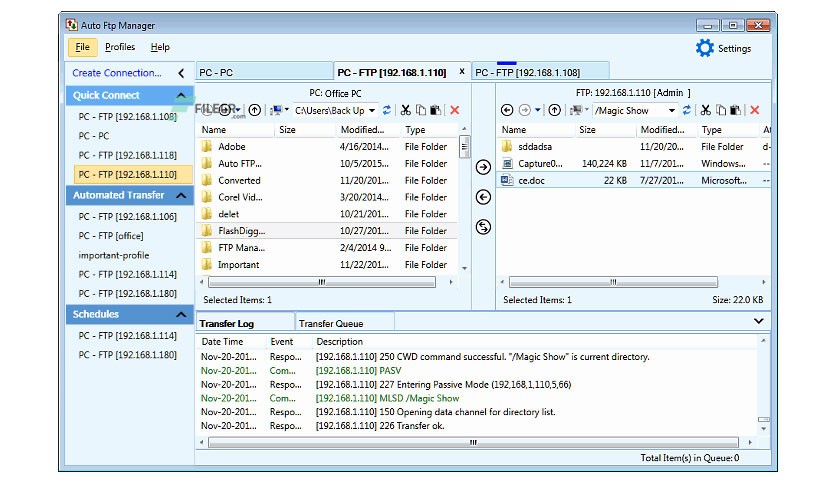This screenshot has height=484, width=836.
Task: Click the synchronize folders arrow button
Action: click(x=483, y=227)
